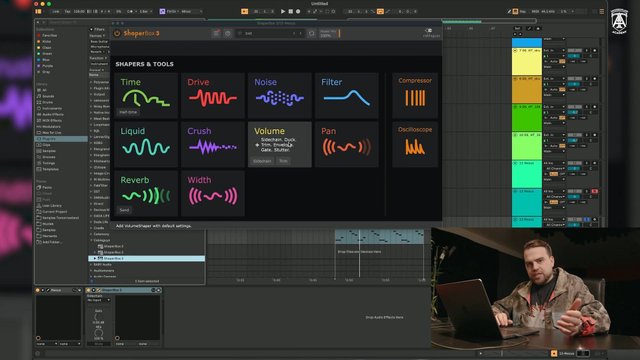Select Max for Live in the browser

[51, 133]
